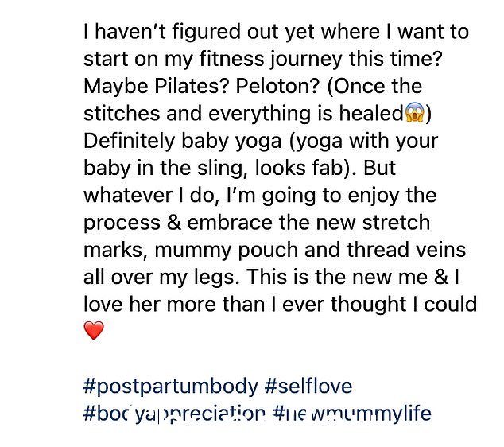The height and width of the screenshot is (447, 504).
Task: Select the word 'Definitely' in the caption
Action: coord(129,141)
